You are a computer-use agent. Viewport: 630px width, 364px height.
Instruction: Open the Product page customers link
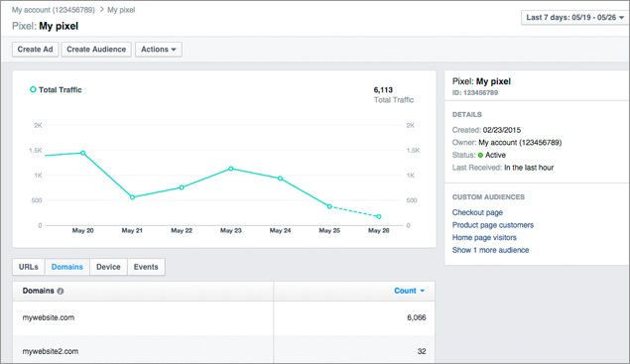pyautogui.click(x=493, y=225)
